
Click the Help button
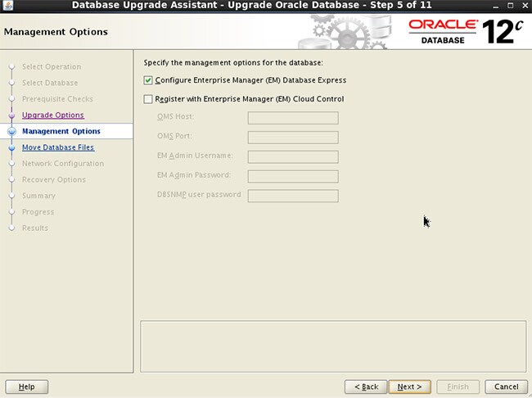tap(27, 387)
